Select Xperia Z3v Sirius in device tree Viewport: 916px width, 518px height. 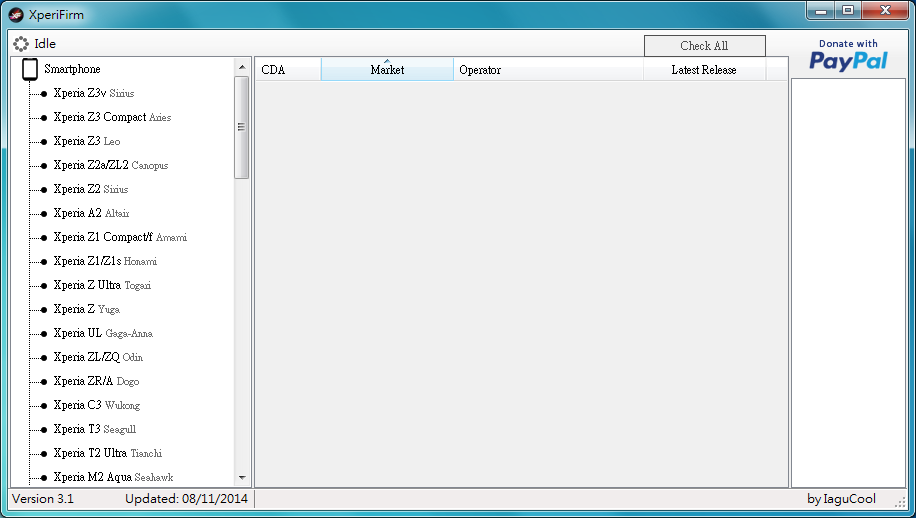pyautogui.click(x=93, y=93)
